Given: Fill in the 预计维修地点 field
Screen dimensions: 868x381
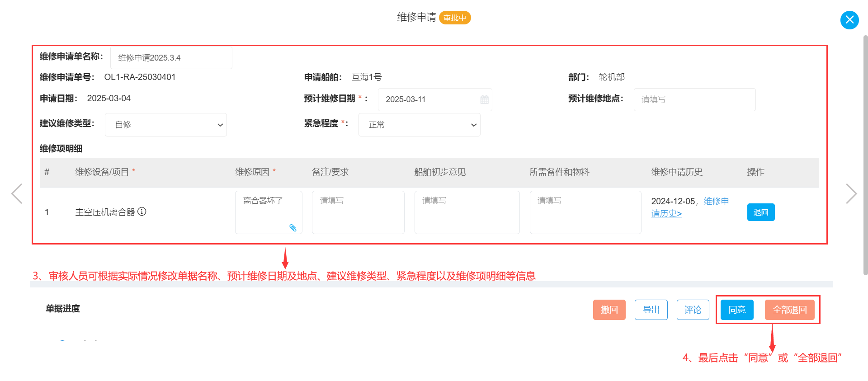Looking at the screenshot, I should [x=694, y=99].
